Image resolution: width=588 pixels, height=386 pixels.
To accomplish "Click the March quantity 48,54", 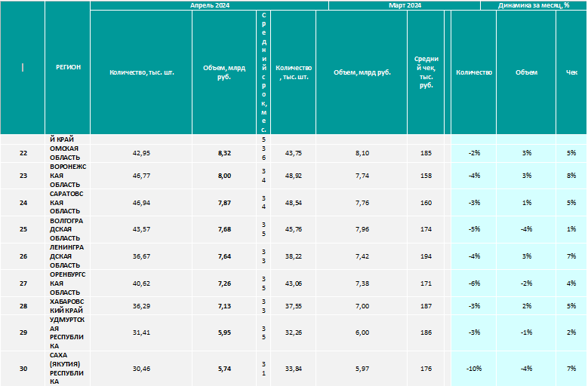I will pos(294,203).
